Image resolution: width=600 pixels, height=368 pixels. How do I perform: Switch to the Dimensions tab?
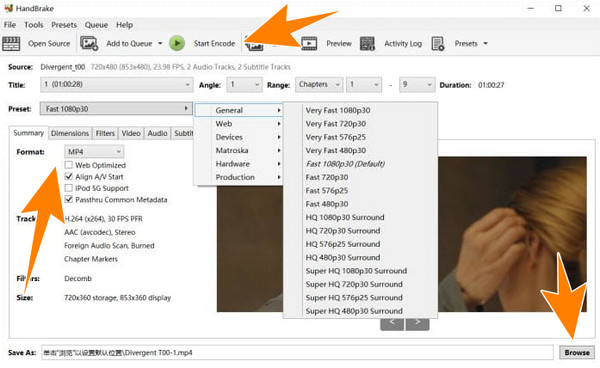click(70, 133)
